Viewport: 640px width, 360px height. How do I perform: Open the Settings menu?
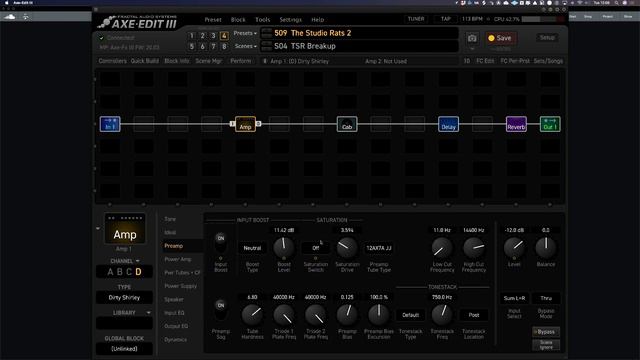click(291, 20)
